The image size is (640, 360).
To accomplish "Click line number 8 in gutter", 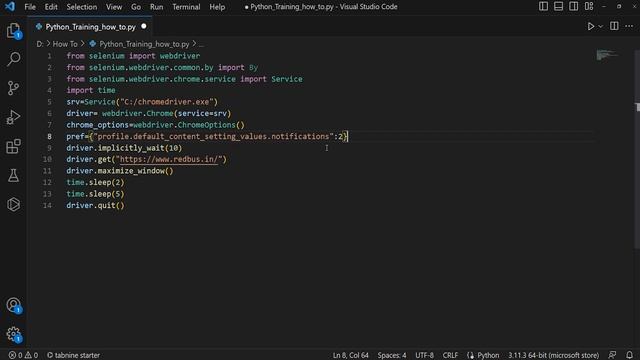I will (49, 136).
